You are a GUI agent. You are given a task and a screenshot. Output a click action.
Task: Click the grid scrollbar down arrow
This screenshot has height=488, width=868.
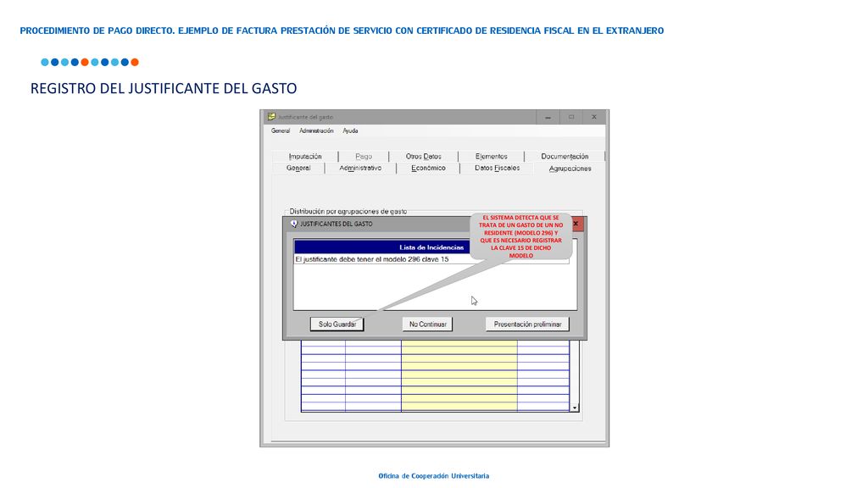coord(575,408)
